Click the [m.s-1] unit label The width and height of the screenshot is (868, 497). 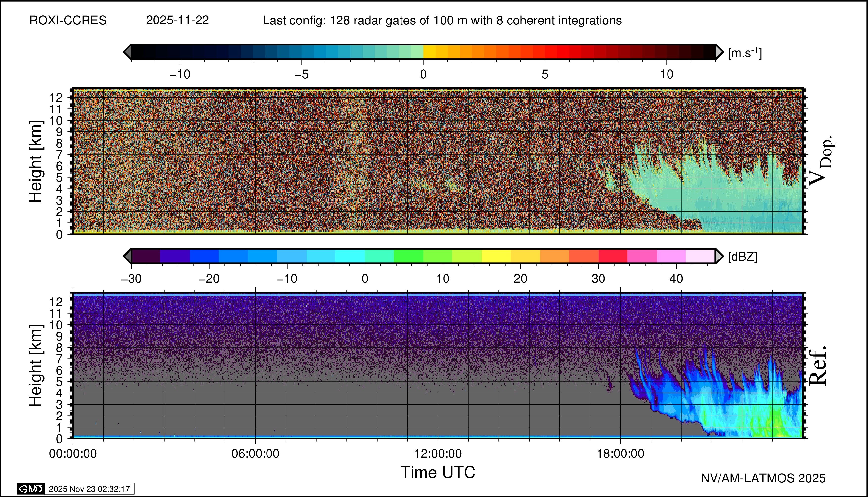click(745, 53)
